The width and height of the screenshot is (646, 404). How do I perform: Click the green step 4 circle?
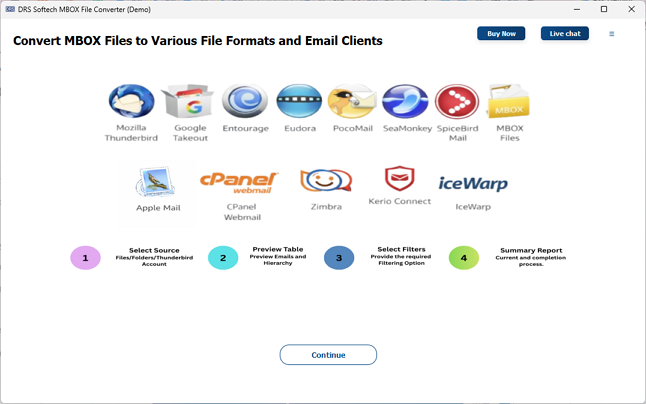click(464, 258)
